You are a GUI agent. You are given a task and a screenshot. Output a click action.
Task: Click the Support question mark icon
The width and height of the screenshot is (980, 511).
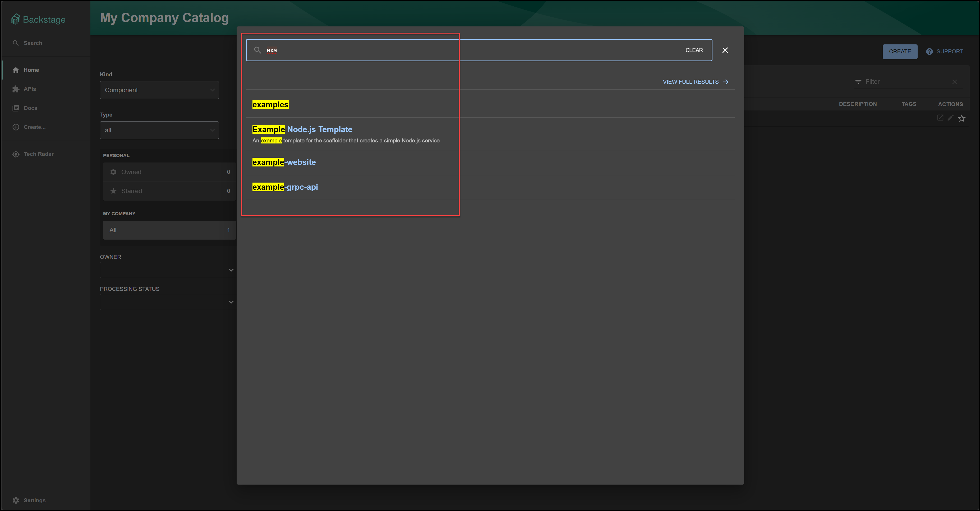[930, 51]
